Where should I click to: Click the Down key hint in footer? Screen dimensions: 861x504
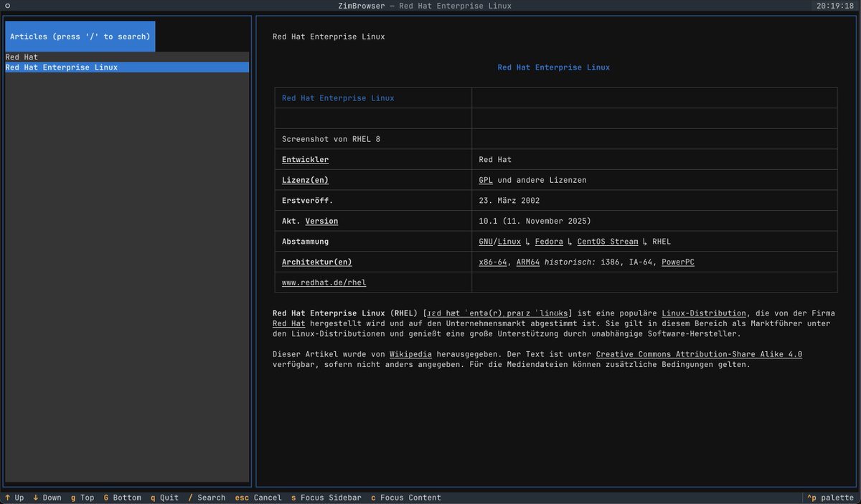(x=47, y=498)
